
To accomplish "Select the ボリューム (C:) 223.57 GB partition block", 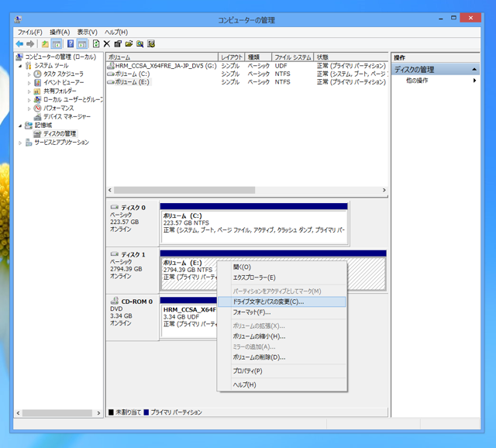I will (x=254, y=223).
